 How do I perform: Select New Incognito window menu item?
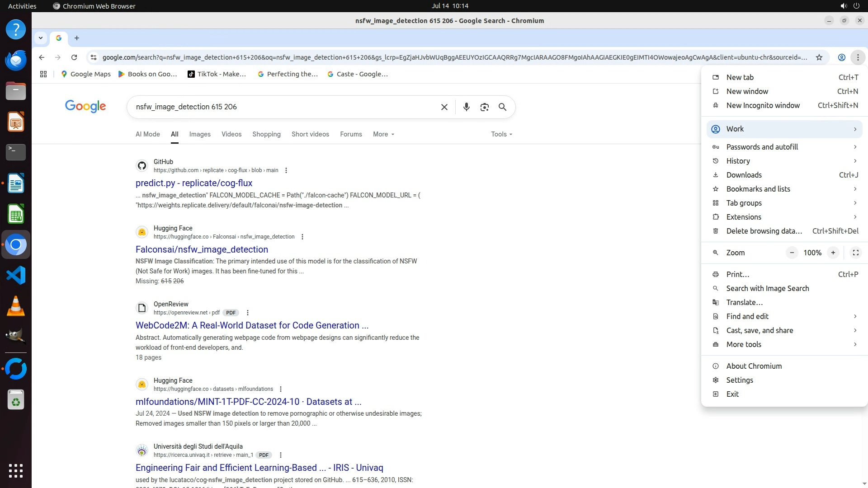(763, 105)
